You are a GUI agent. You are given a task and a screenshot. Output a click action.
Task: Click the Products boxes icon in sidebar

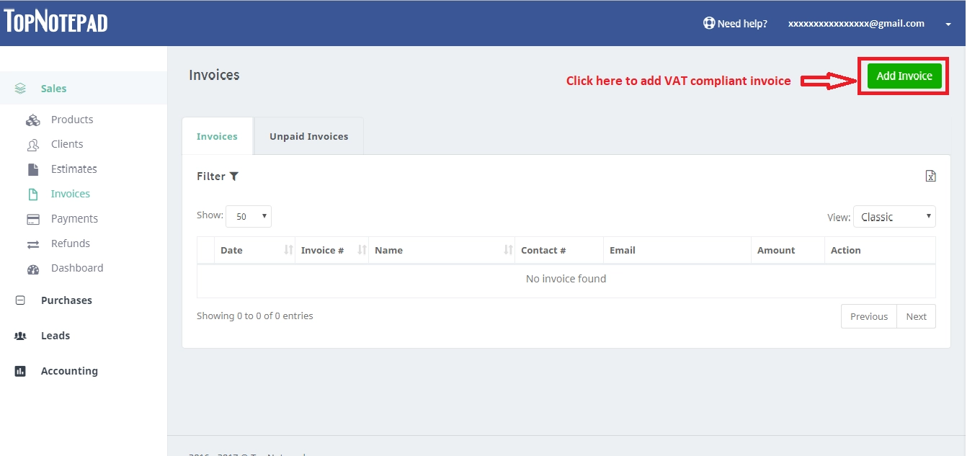33,120
